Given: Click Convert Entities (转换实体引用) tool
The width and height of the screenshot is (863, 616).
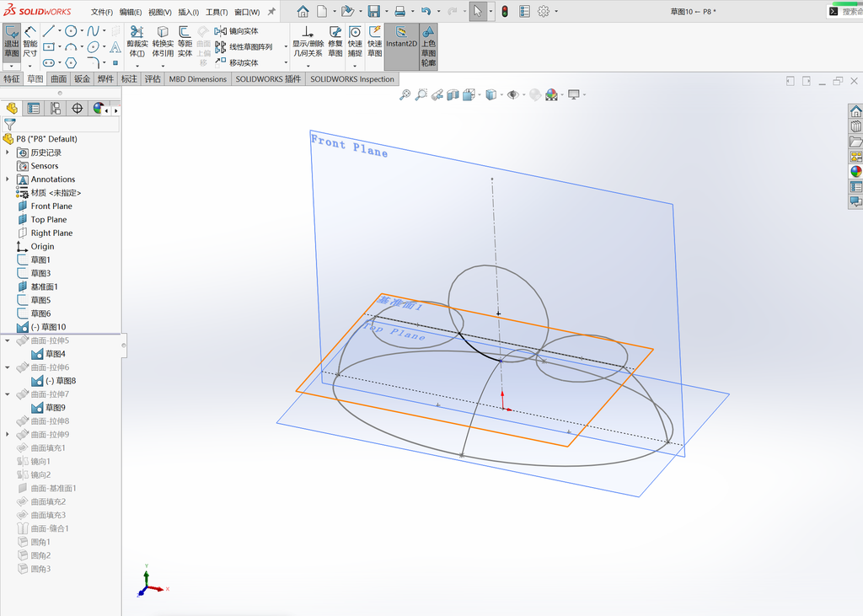Looking at the screenshot, I should [x=163, y=42].
